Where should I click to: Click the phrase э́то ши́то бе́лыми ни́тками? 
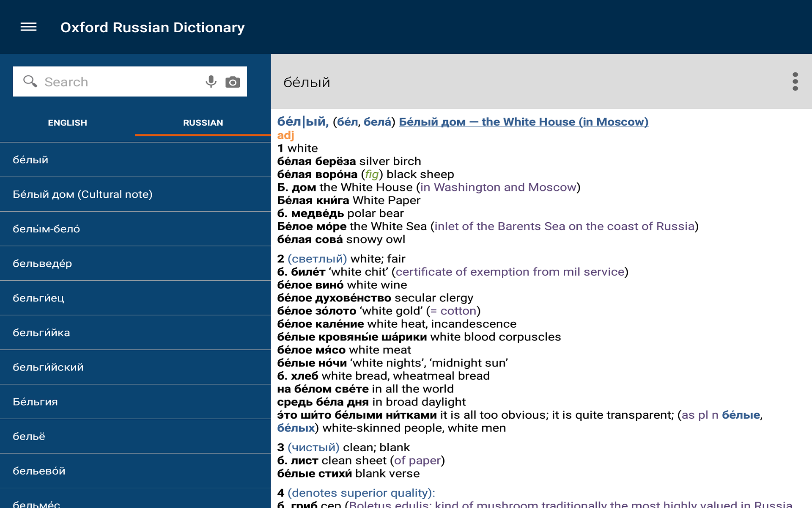point(357,415)
